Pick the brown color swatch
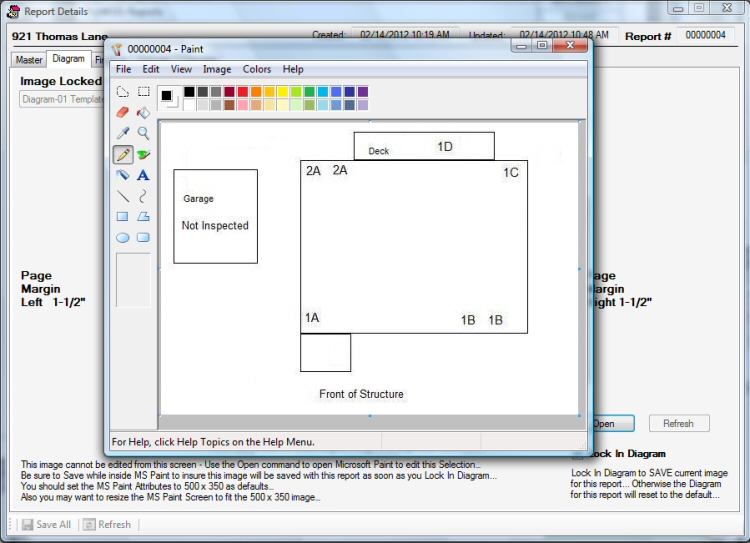 (x=230, y=105)
